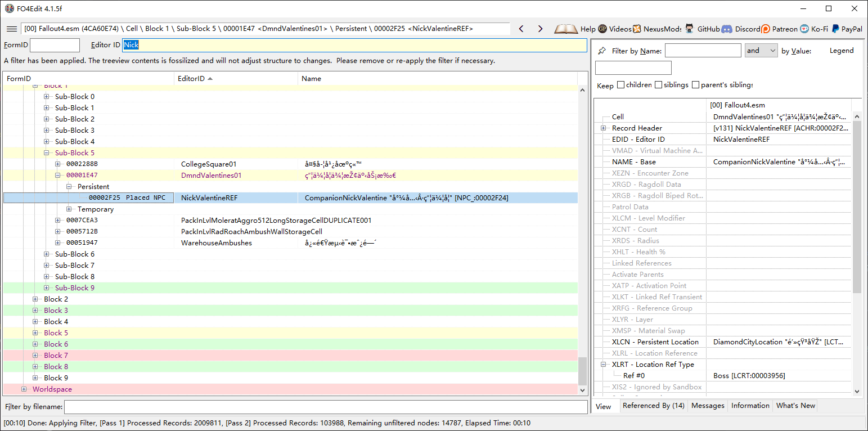Expand Sub-Block 3 tree node
Screen dimensions: 868x431
(47, 131)
